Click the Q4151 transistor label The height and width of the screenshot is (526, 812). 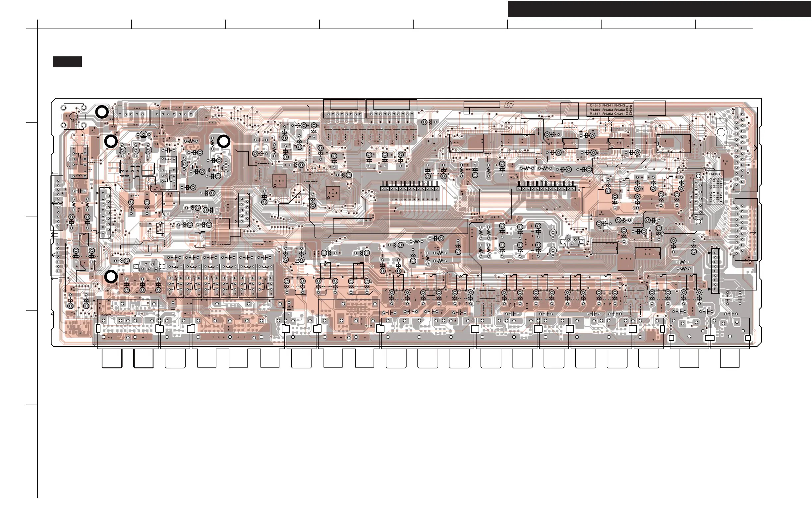(x=715, y=174)
